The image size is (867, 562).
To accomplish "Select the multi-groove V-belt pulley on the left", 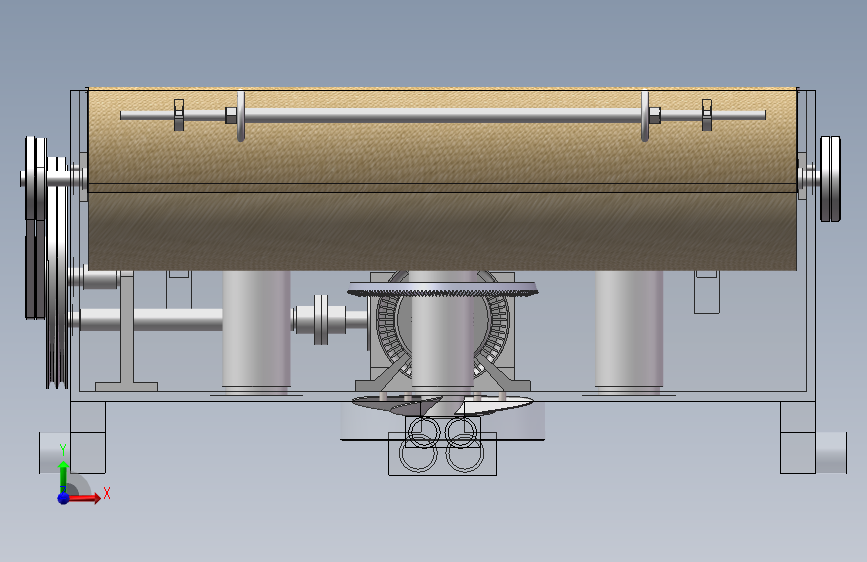I will coord(57,272).
